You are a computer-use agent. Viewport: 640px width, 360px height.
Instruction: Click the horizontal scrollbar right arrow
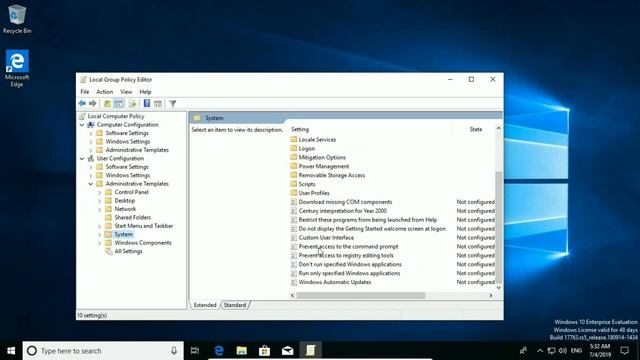(491, 296)
